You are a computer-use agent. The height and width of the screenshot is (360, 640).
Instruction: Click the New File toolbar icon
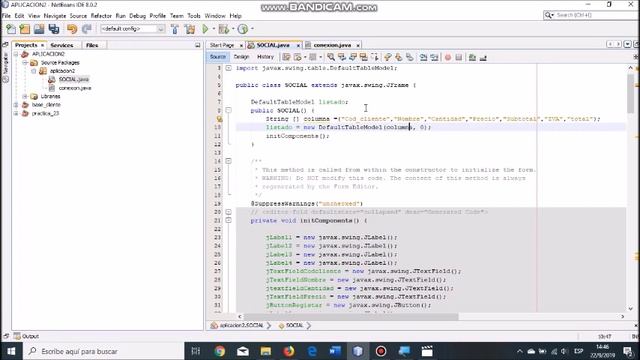[x=11, y=29]
